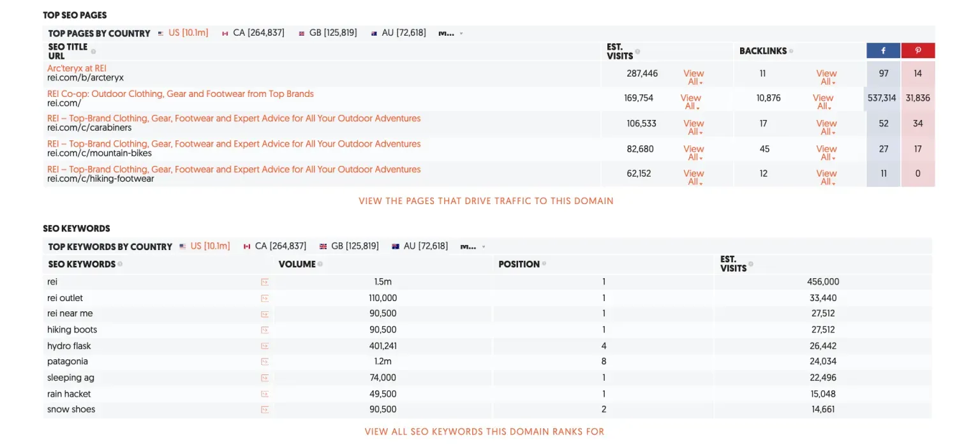Click the icon beside 'patagonia' keyword
Screen dimensions: 980x444
pyautogui.click(x=265, y=362)
